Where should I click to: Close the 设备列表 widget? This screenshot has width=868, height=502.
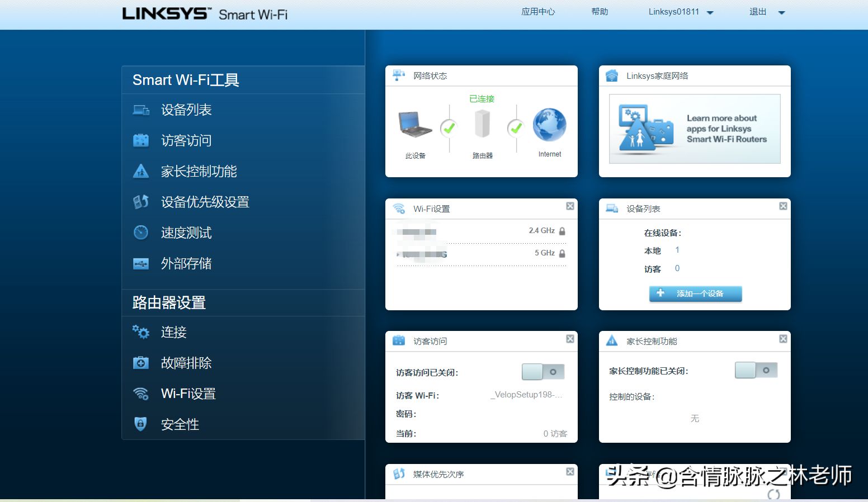pyautogui.click(x=783, y=206)
